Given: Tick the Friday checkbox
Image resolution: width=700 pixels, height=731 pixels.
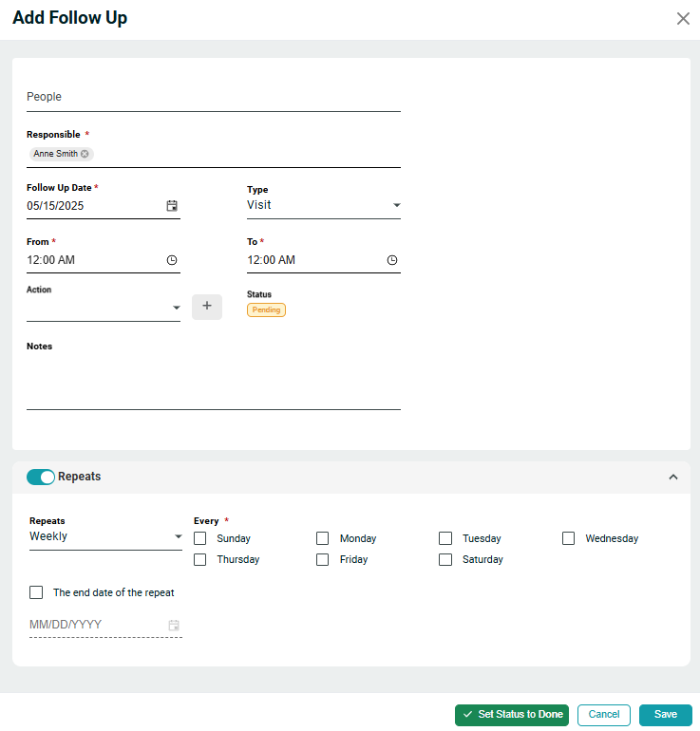Looking at the screenshot, I should [x=323, y=559].
